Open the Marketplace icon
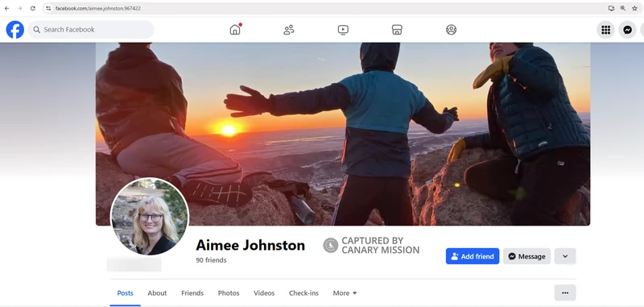This screenshot has width=644, height=307. pos(397,30)
